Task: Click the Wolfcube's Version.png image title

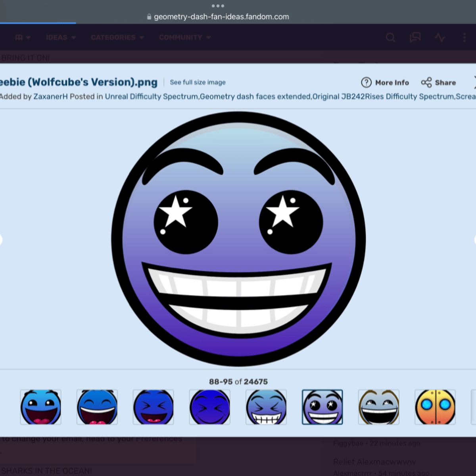Action: coord(79,82)
